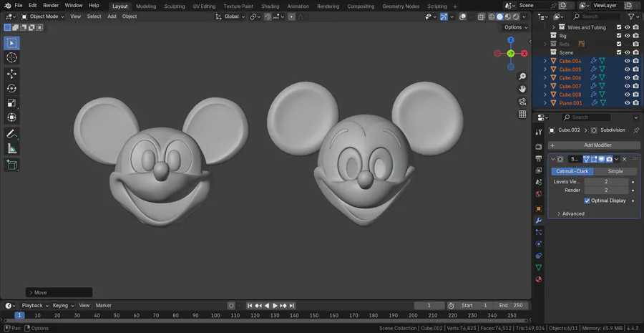The image size is (644, 333).
Task: Open the Output properties printer tab
Action: tap(539, 158)
